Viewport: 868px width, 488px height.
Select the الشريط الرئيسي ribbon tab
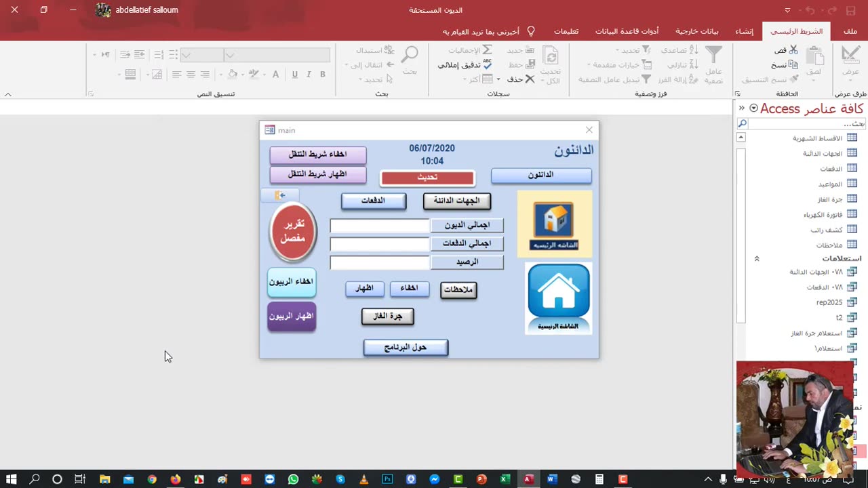point(796,31)
